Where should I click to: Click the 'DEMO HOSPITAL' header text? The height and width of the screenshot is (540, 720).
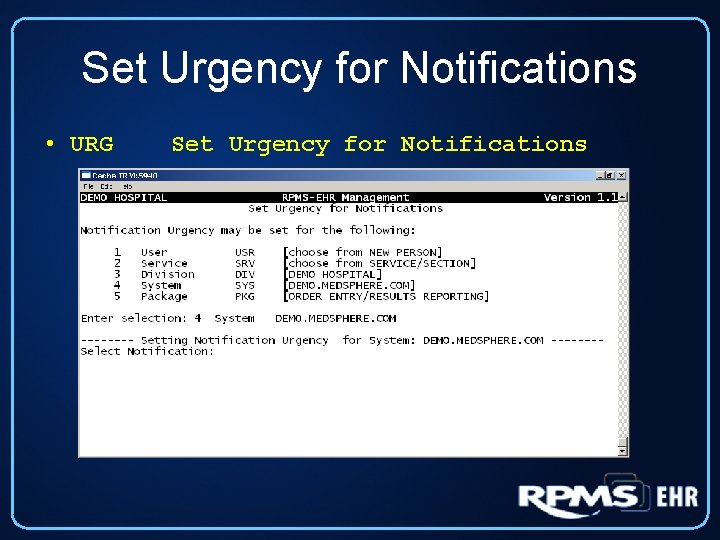124,197
